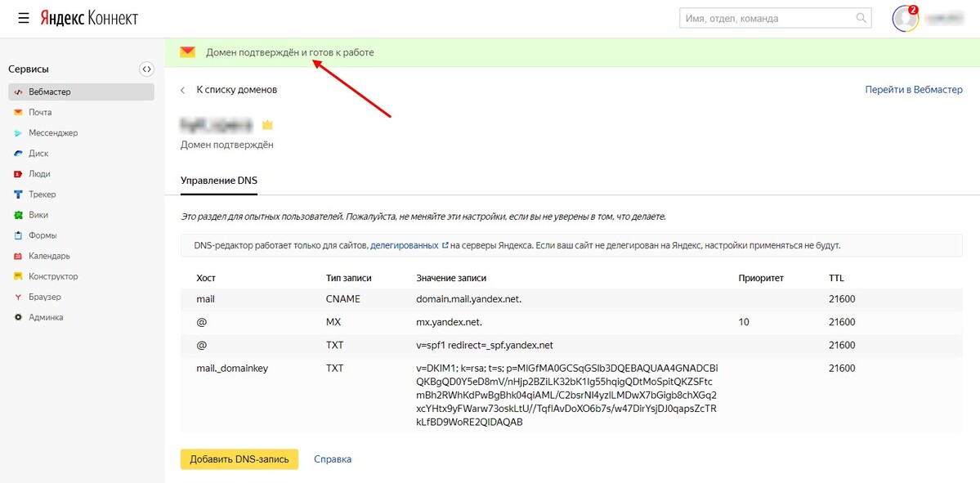Image resolution: width=980 pixels, height=483 pixels.
Task: Open Почта service label
Action: coord(40,113)
